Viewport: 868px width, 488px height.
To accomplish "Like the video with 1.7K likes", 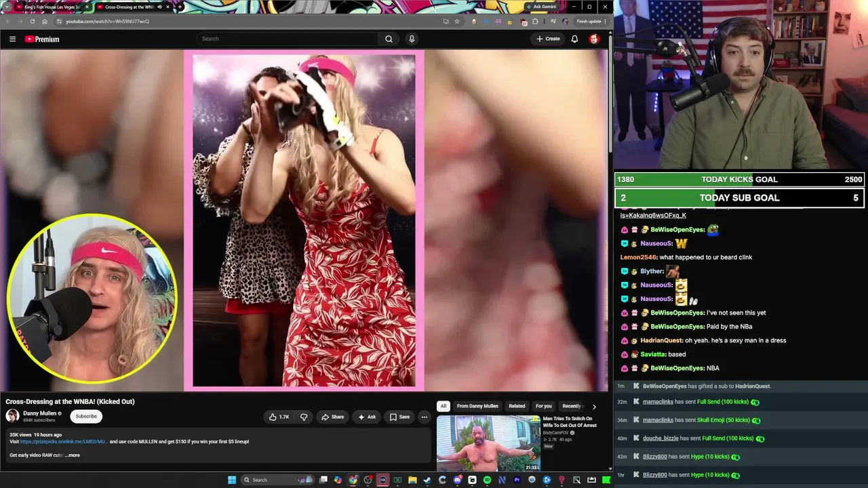I will (x=279, y=417).
